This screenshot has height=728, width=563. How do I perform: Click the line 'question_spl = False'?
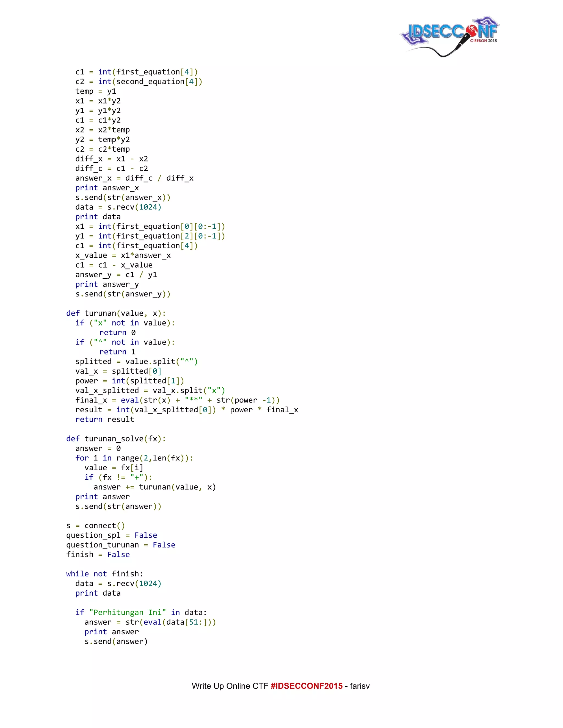pyautogui.click(x=112, y=536)
